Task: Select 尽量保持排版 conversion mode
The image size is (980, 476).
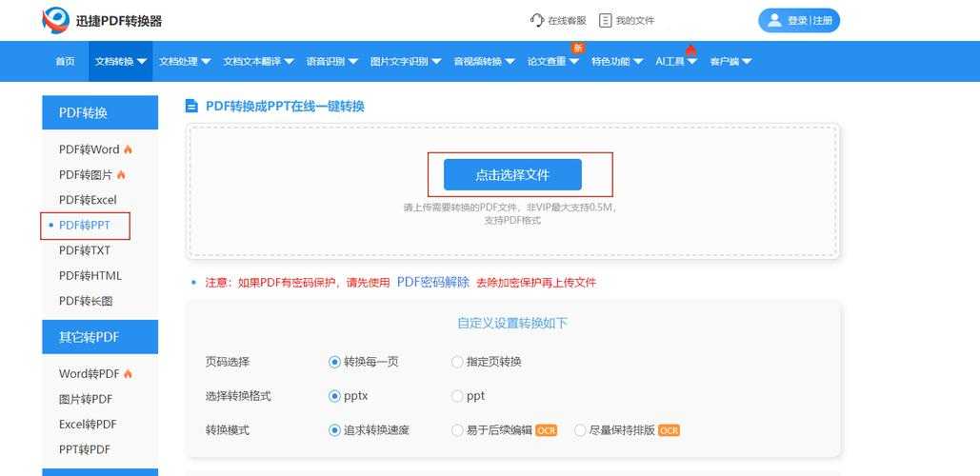Action: (580, 430)
